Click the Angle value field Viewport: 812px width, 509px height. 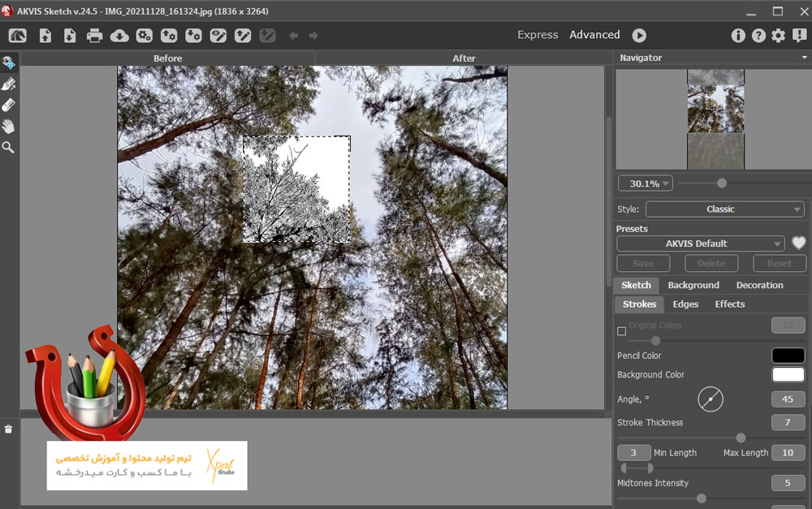click(x=788, y=399)
